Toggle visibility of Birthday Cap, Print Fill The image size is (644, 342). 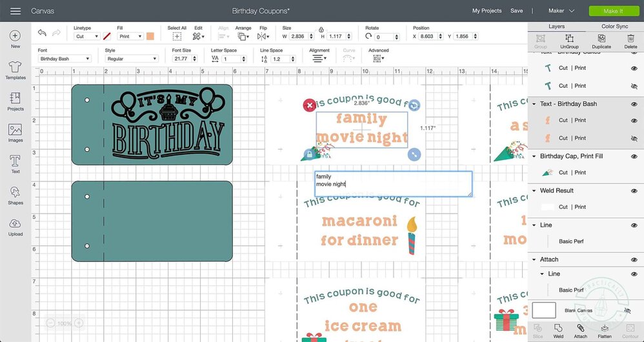[634, 156]
